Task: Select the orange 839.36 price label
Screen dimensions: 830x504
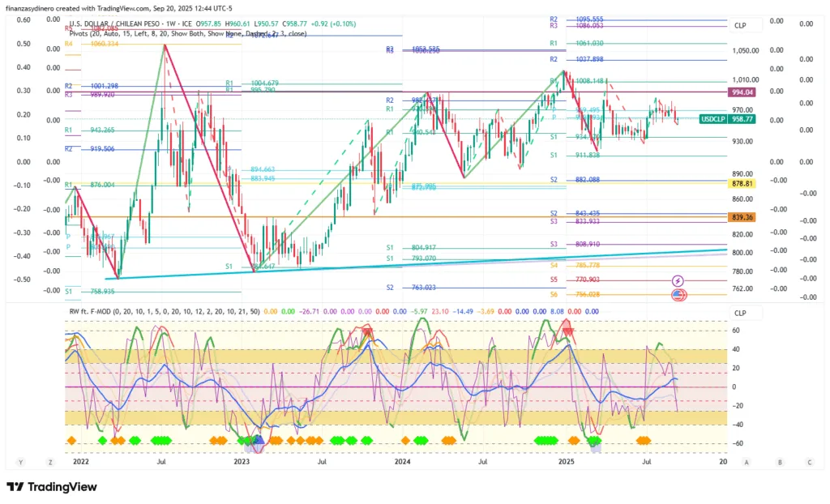Action: coord(742,217)
